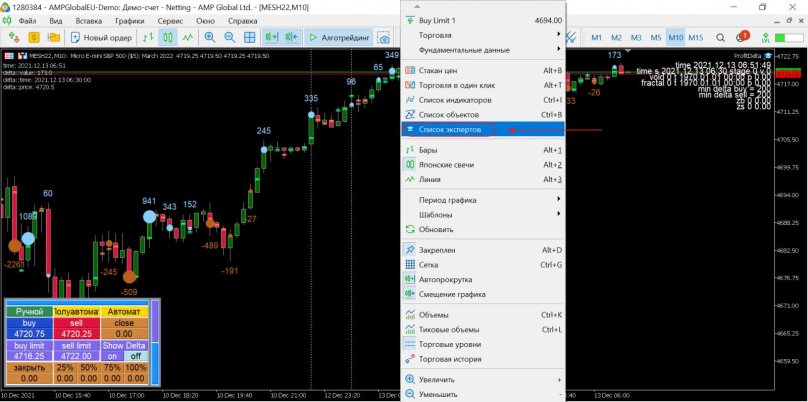808x402 pixels.
Task: Switch to line chart toolbar icon
Action: click(x=189, y=38)
